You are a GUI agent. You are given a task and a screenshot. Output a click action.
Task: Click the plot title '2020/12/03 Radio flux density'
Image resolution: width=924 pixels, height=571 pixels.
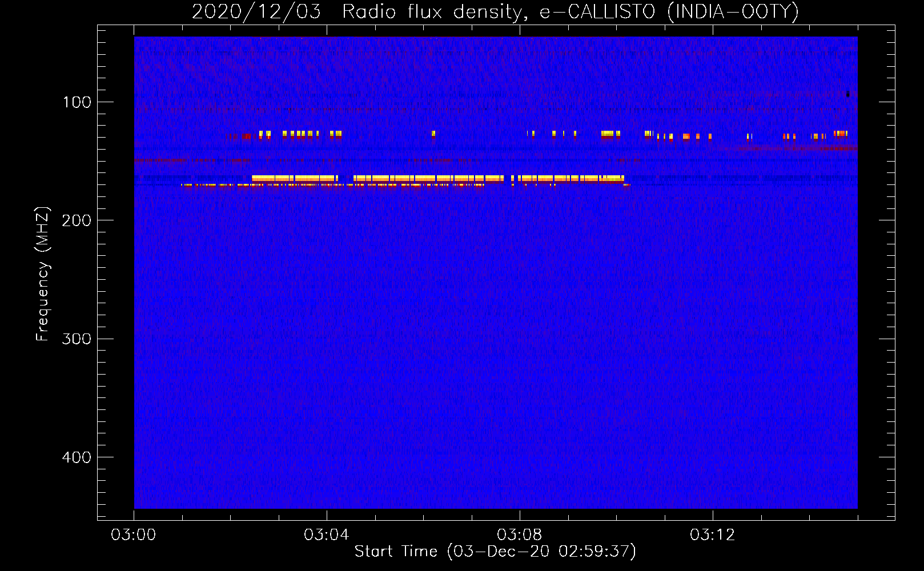point(495,11)
